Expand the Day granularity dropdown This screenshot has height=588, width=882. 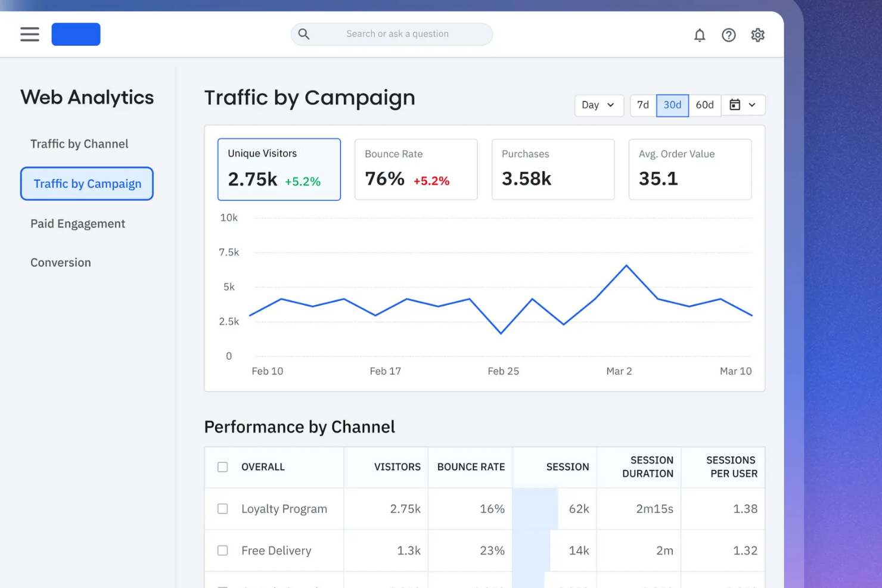598,105
